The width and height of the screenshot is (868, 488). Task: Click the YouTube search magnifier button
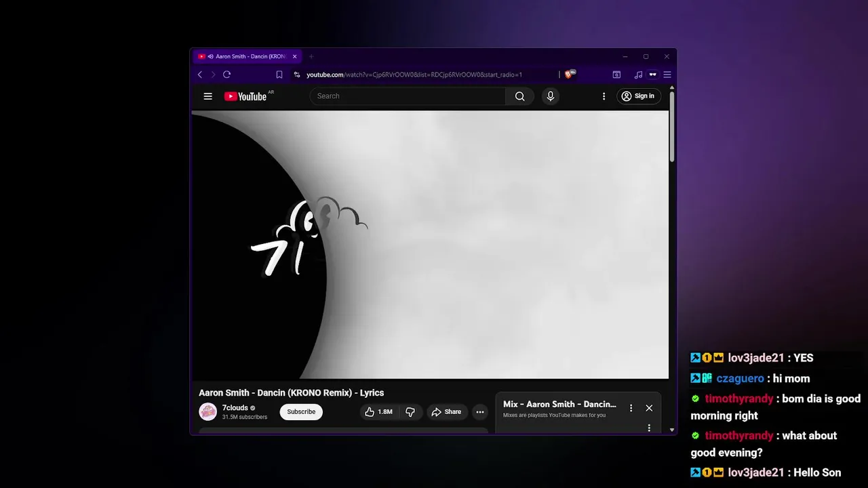coord(519,96)
